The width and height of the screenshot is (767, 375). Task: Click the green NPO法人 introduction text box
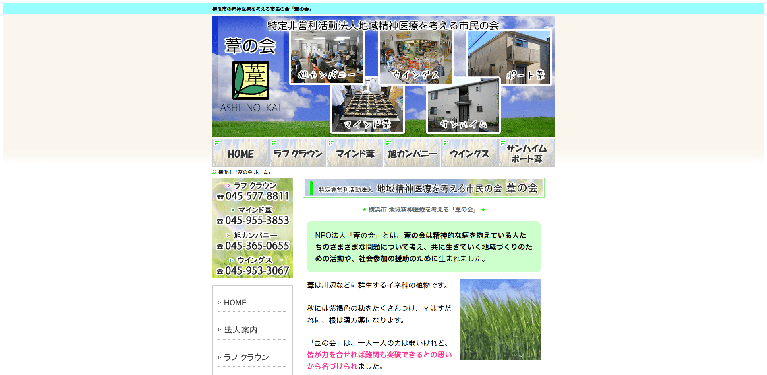coord(424,246)
